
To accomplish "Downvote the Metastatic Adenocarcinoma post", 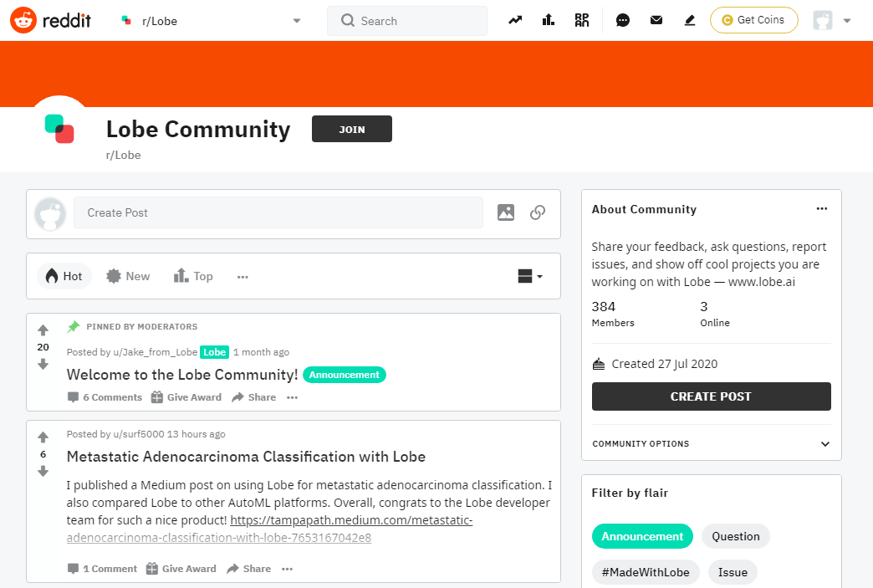I will [x=43, y=471].
